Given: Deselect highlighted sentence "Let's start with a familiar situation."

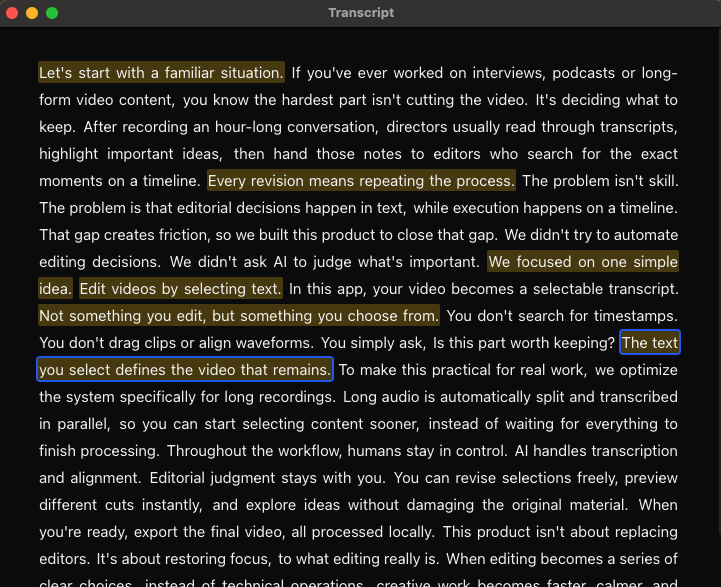Looking at the screenshot, I should coord(161,73).
